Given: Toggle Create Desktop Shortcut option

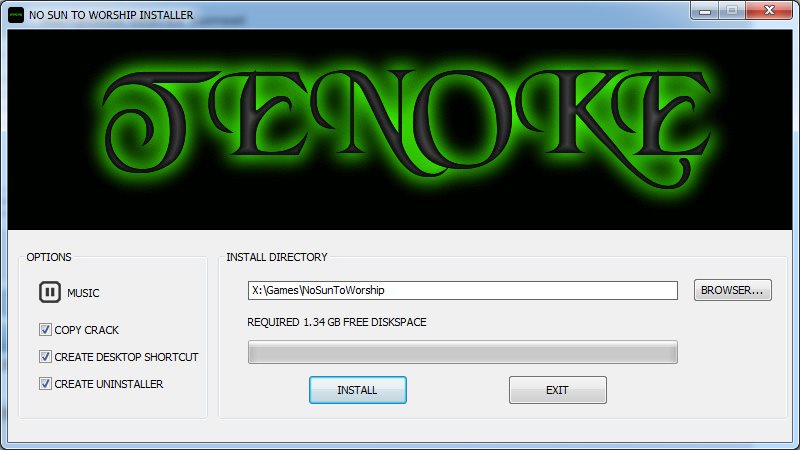Looking at the screenshot, I should pos(45,357).
